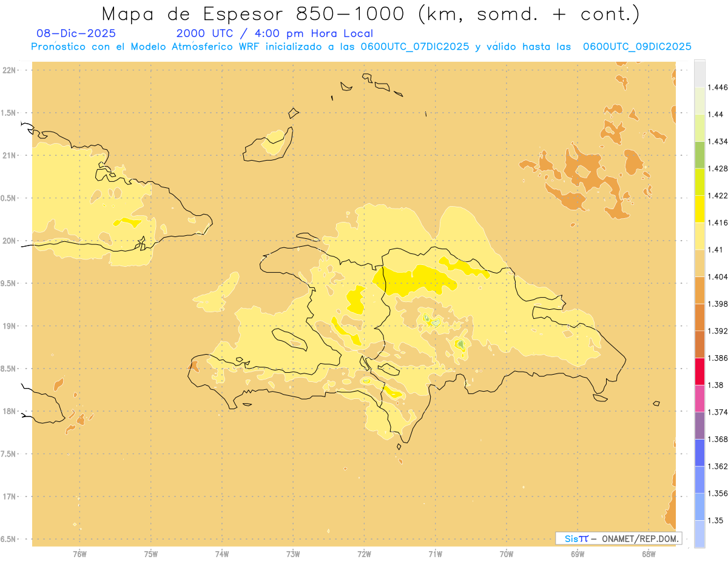
Task: Pick the orange legend swatch between 1.398 and 1.404
Action: 699,290
